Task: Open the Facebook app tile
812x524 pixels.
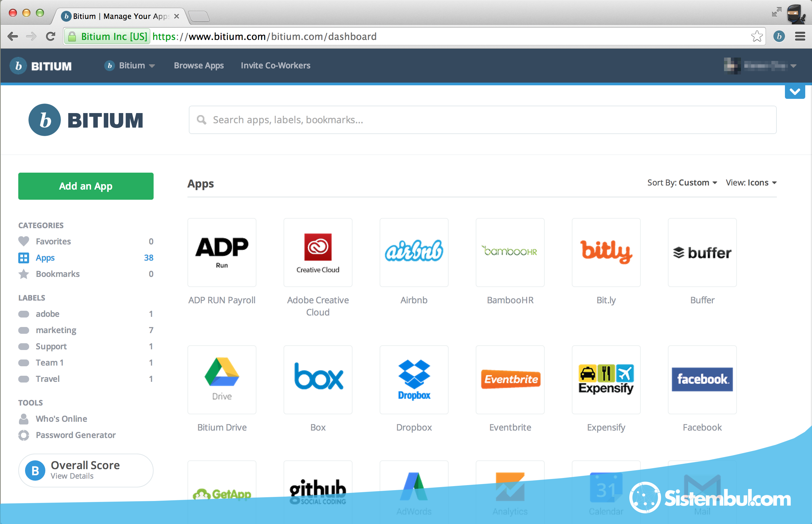Action: tap(702, 380)
